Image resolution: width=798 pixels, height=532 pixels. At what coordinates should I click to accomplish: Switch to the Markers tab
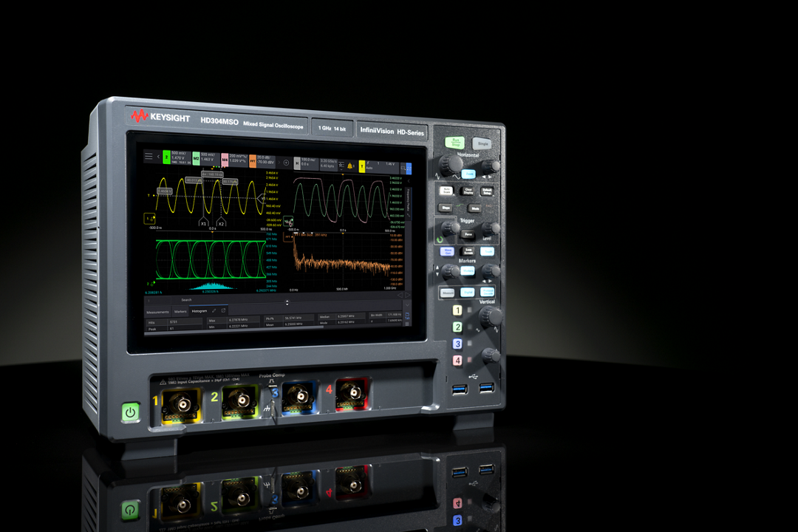180,311
